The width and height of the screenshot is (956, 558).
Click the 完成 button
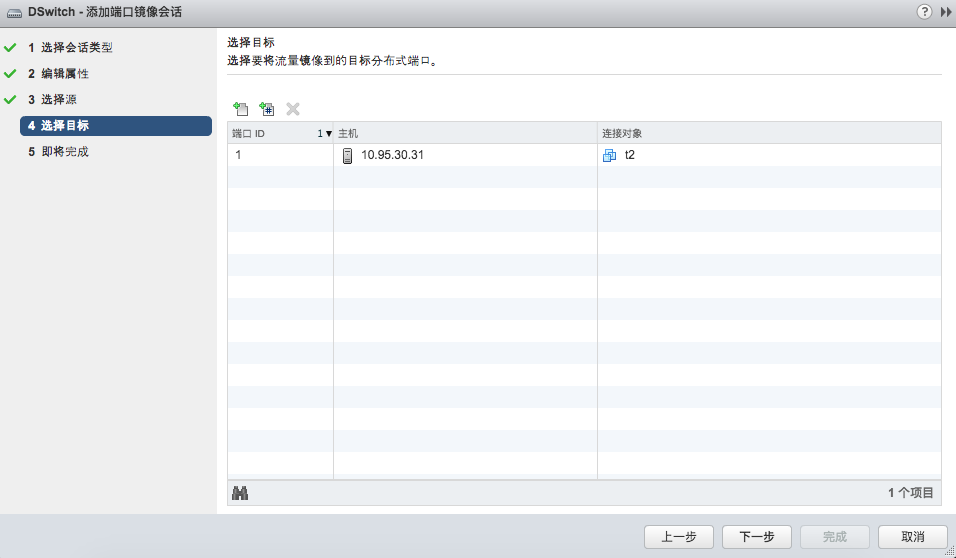pos(835,537)
